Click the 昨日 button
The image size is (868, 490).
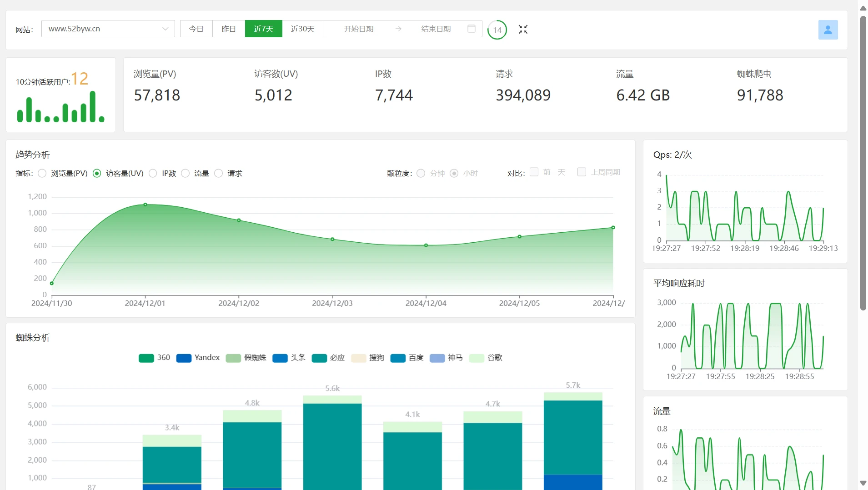coord(229,29)
